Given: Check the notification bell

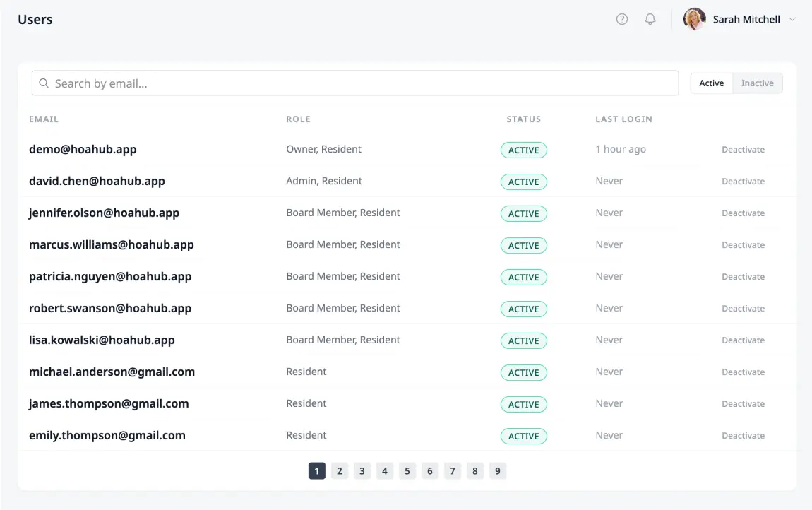Looking at the screenshot, I should point(650,19).
